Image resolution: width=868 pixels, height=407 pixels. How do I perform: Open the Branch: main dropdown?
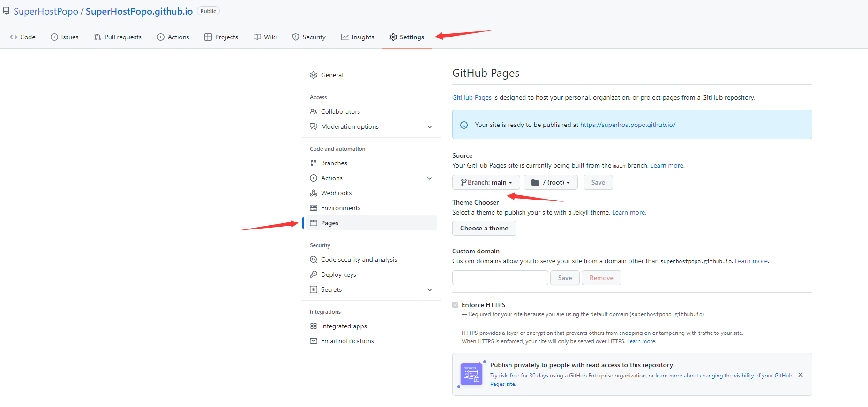pos(486,182)
